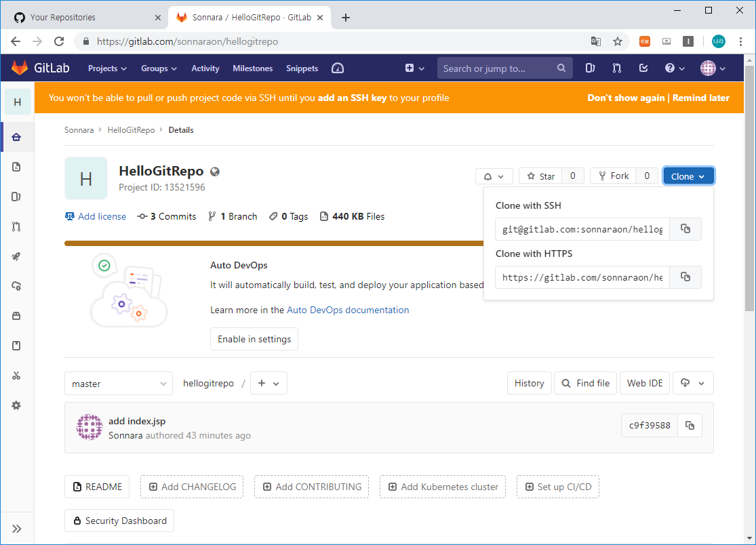This screenshot has height=545, width=756.
Task: Copy the SSH clone URL
Action: (685, 229)
